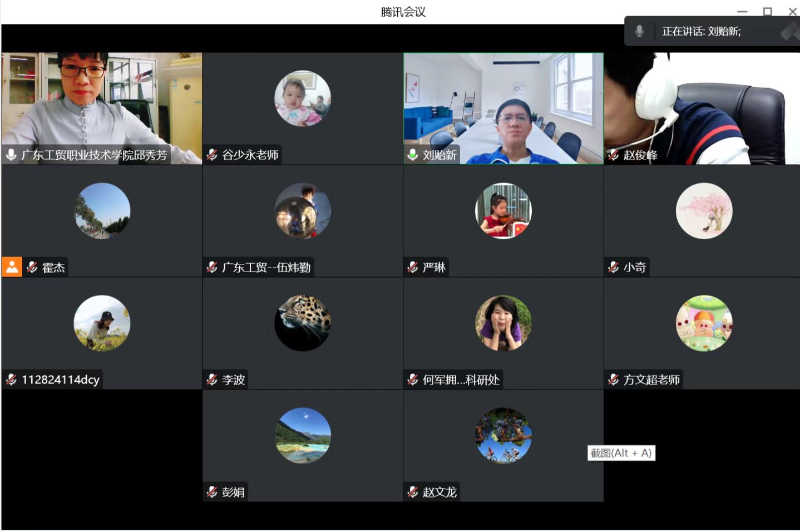Screen dimensions: 800x532
Task: Click the active microphone icon beside 刘贻新
Action: point(413,155)
